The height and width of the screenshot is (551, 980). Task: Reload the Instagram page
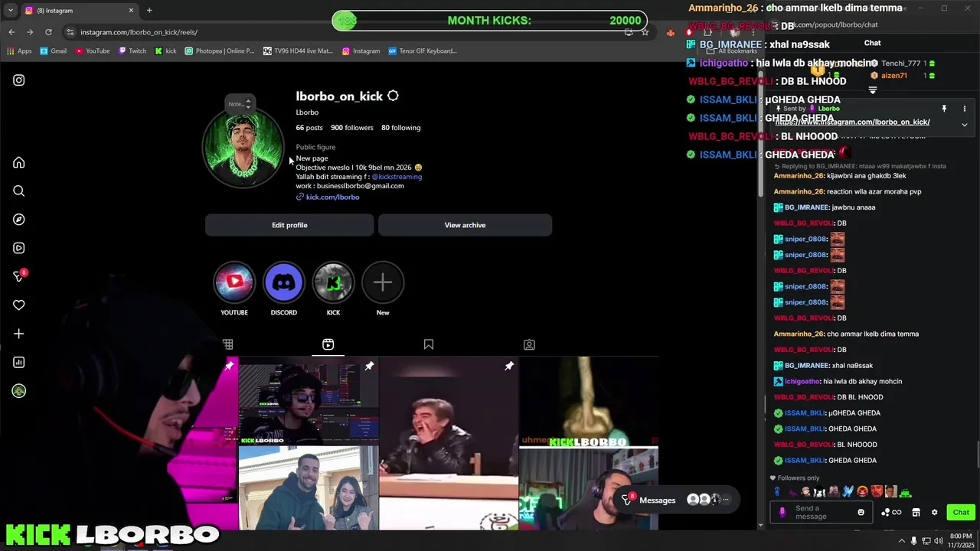[48, 32]
